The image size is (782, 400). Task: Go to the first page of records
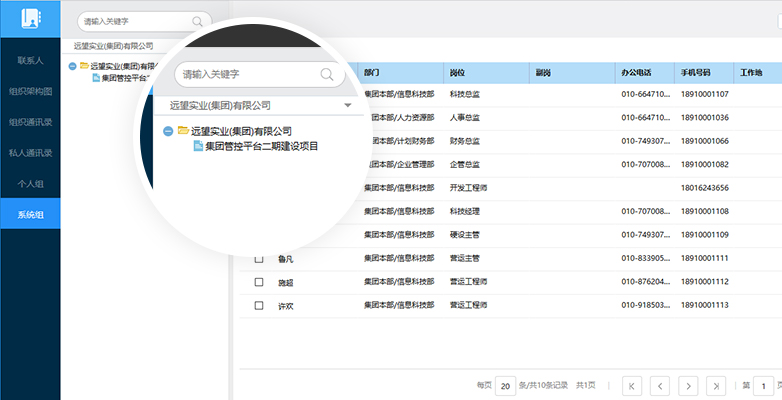632,385
